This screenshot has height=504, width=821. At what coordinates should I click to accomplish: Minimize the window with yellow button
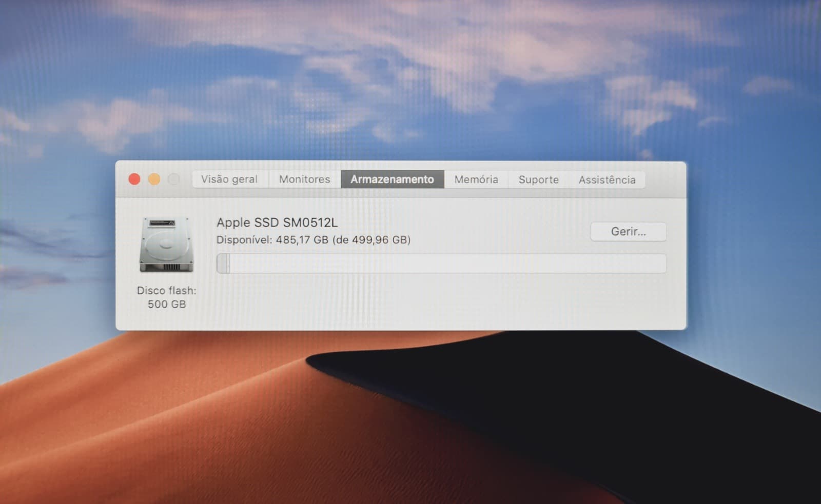154,179
